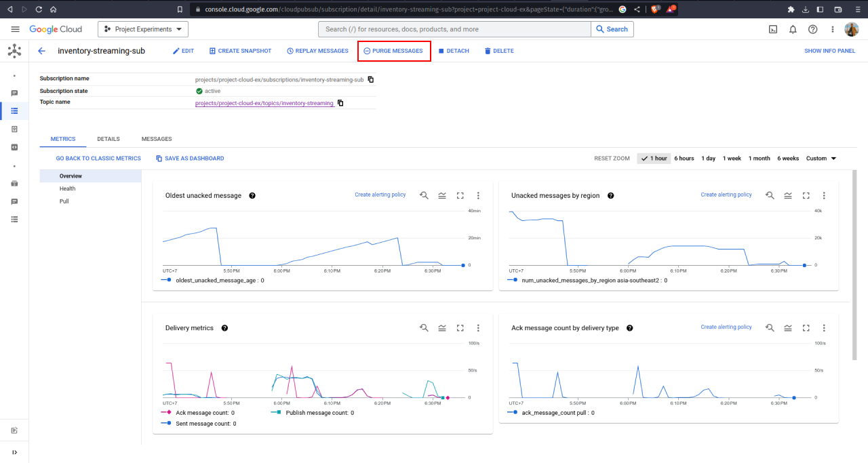
Task: Expand Oldest unacked message chart to fullscreen
Action: point(460,195)
